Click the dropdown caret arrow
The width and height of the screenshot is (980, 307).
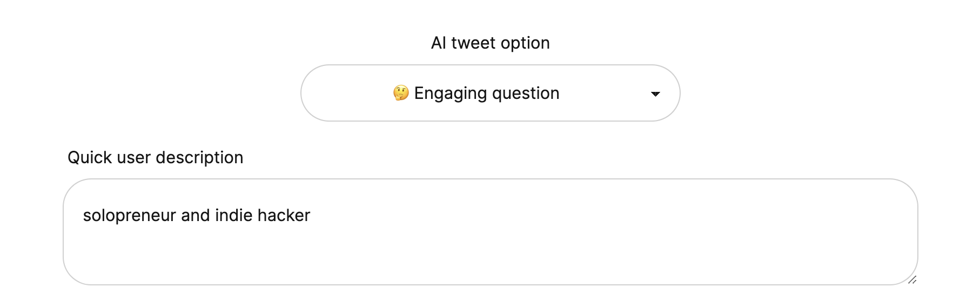click(655, 94)
